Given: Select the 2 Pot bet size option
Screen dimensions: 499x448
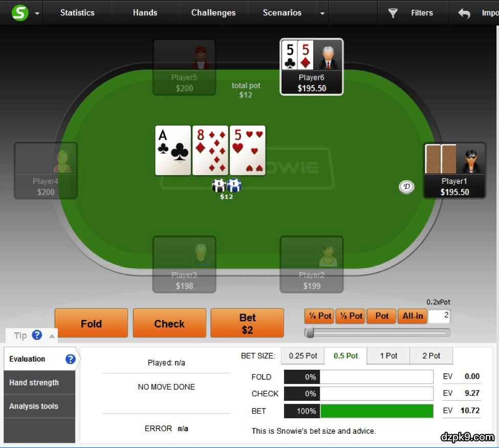Looking at the screenshot, I should click(x=431, y=356).
